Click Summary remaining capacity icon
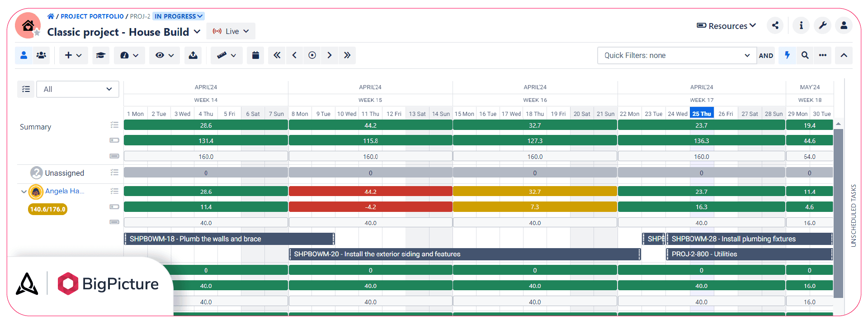The width and height of the screenshot is (868, 326). coord(114,140)
